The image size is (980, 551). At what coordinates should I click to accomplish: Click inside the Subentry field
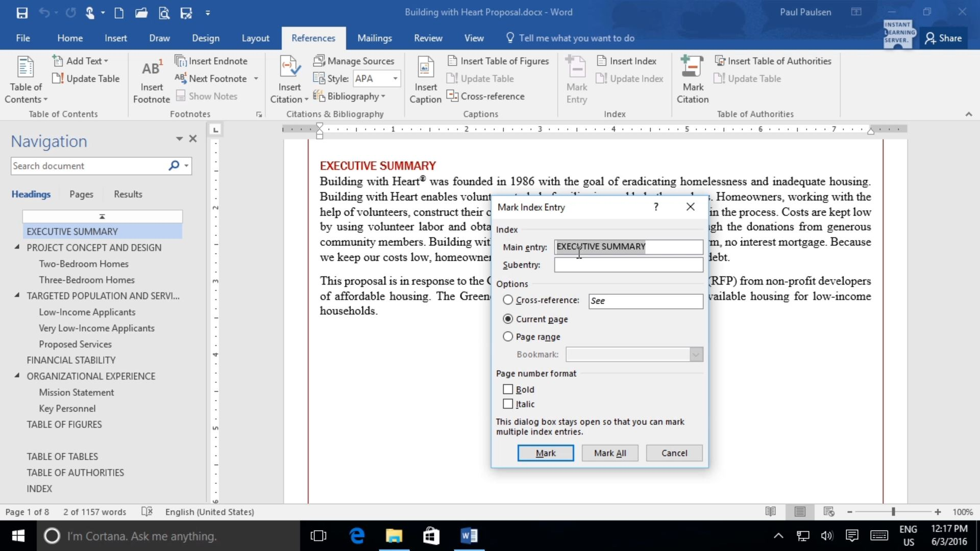pyautogui.click(x=628, y=265)
